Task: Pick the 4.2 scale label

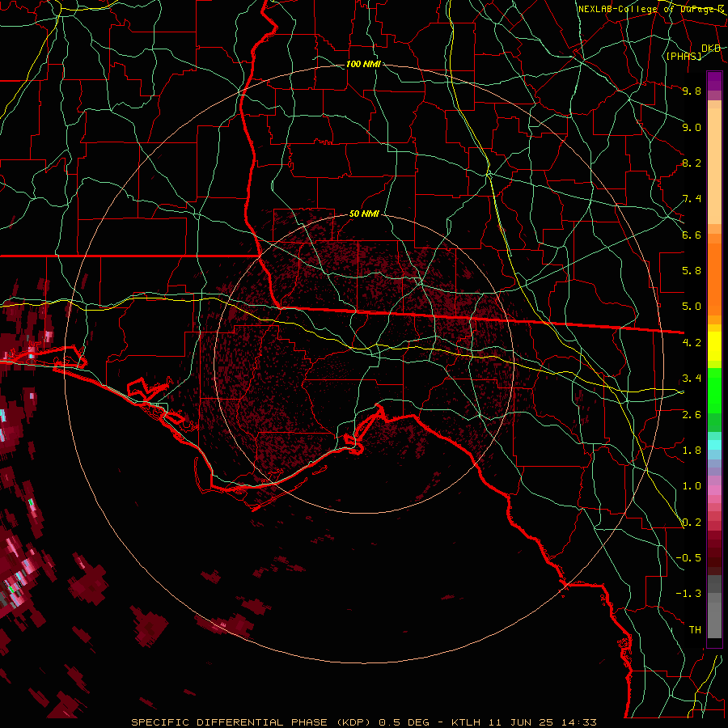Action: 692,343
